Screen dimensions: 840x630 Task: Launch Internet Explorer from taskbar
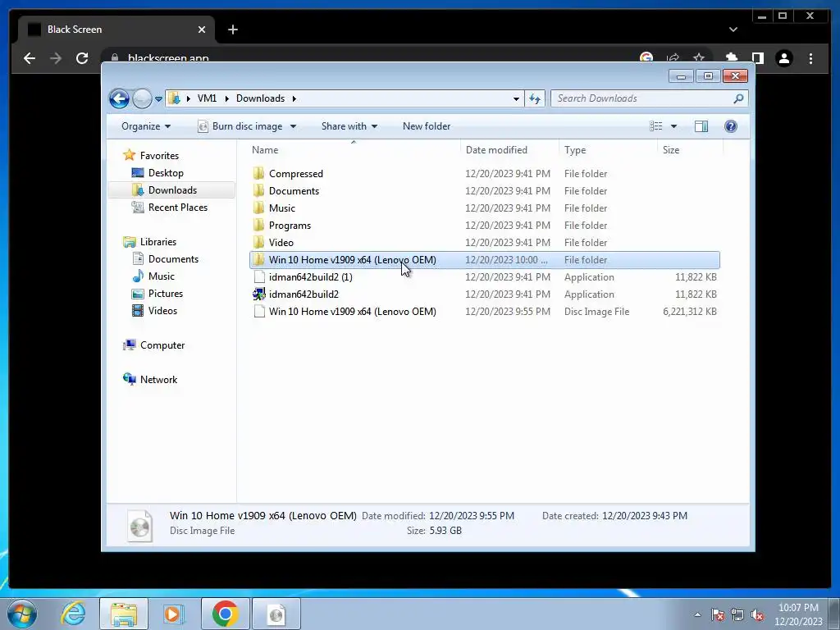(73, 614)
